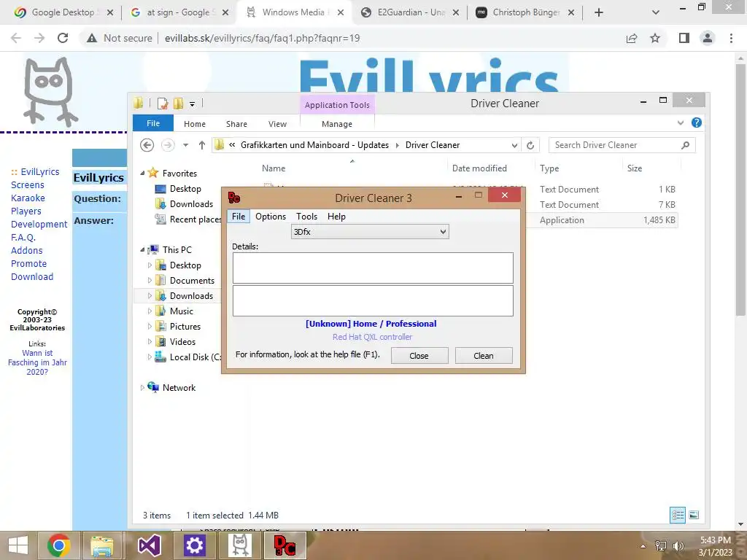This screenshot has width=747, height=560.
Task: Open Driver Cleaner Options menu
Action: (x=271, y=216)
